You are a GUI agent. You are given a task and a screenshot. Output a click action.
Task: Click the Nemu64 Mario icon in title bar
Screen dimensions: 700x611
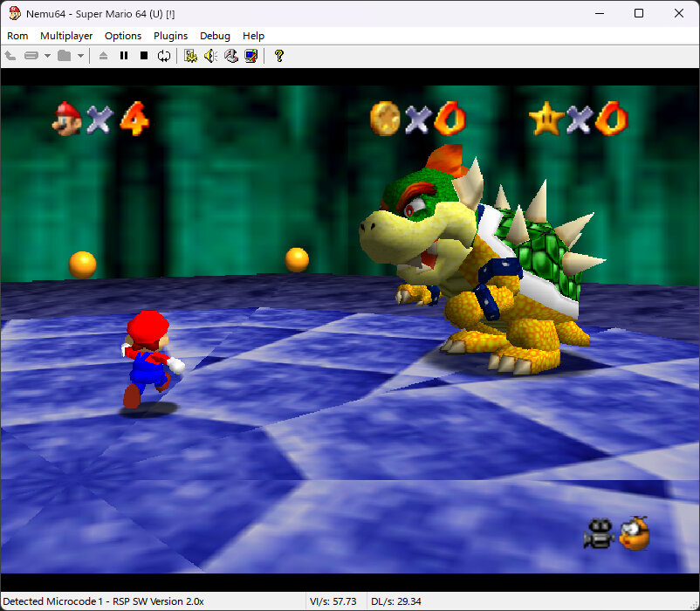15,13
